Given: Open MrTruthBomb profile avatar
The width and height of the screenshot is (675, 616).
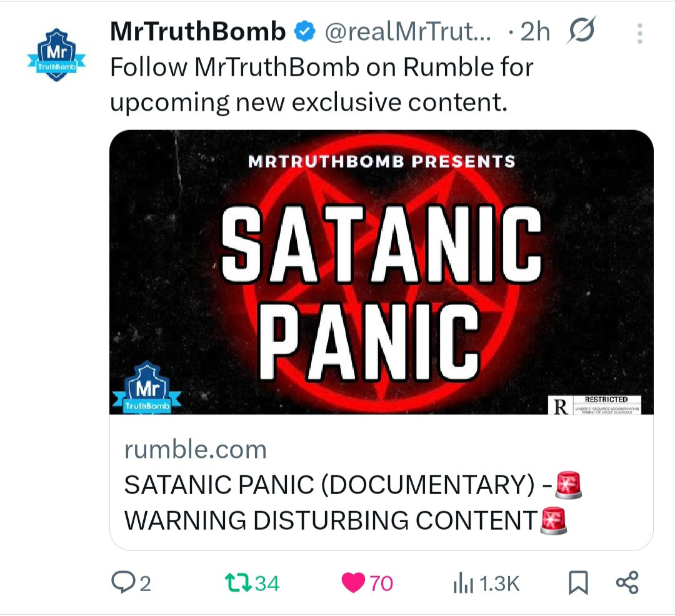Looking at the screenshot, I should tap(56, 54).
